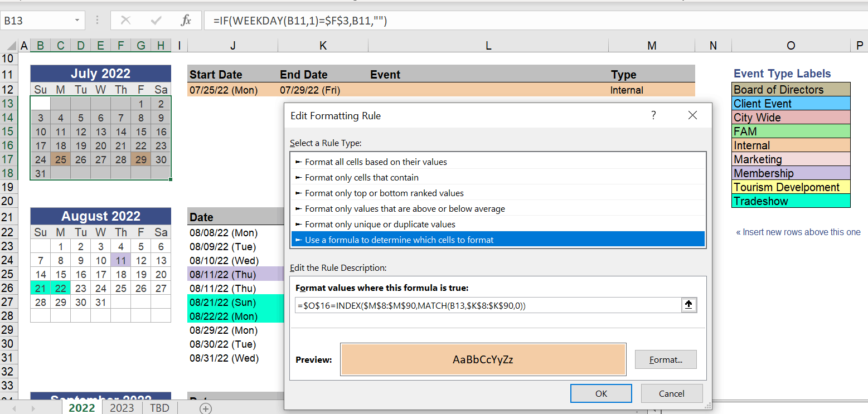Click the formula bar Cancel X icon
The height and width of the screenshot is (414, 868).
click(x=126, y=21)
